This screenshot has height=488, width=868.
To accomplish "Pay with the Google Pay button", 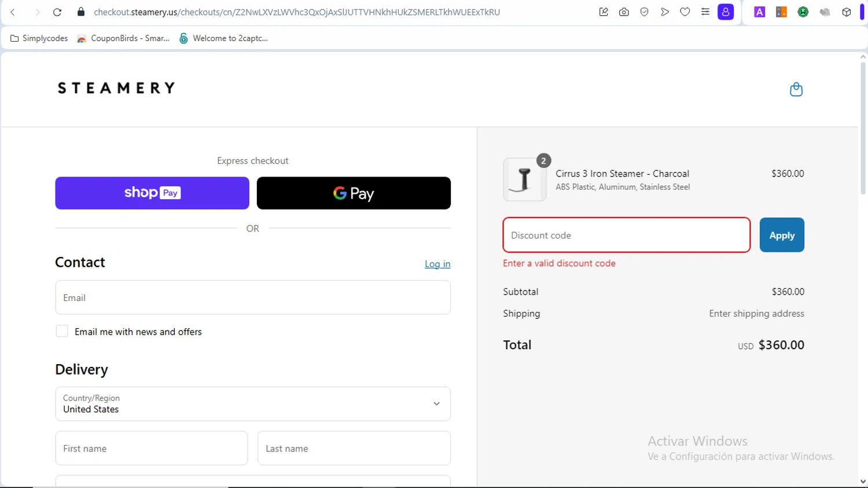I will (354, 193).
